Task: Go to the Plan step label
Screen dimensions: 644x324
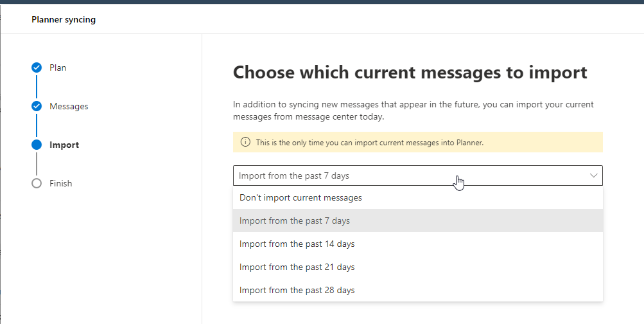Action: (x=58, y=67)
